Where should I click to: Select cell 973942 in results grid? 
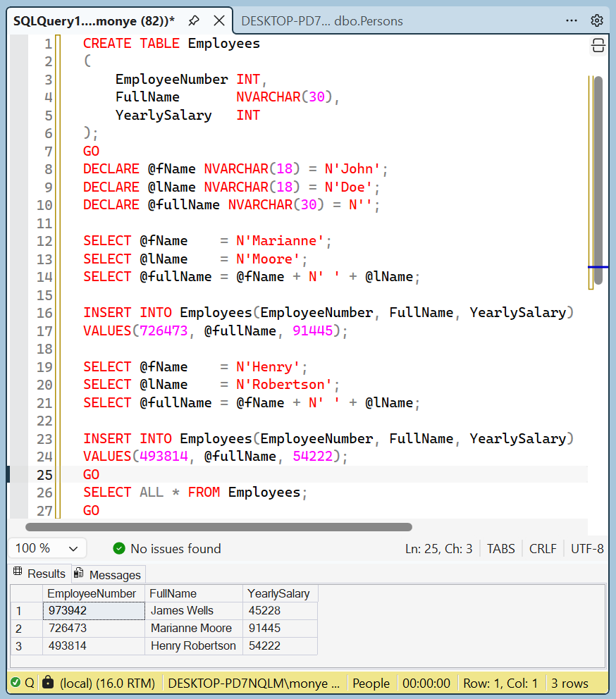94,610
